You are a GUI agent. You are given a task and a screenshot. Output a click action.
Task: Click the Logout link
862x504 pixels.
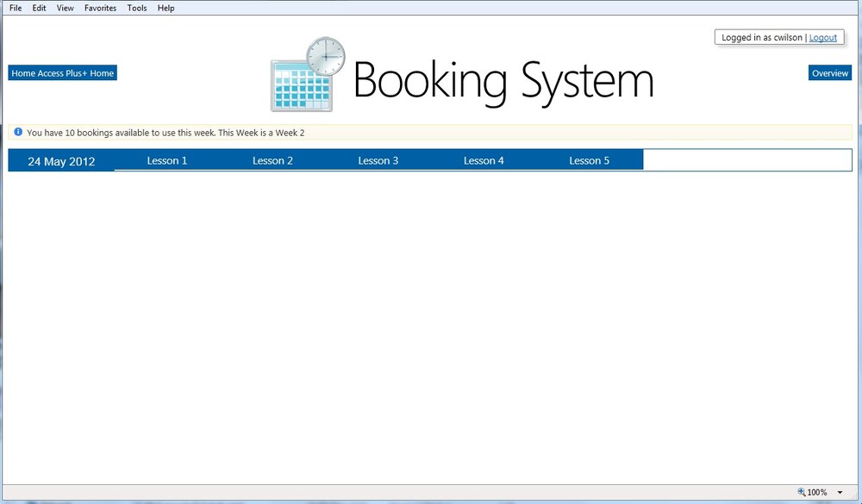[x=823, y=37]
